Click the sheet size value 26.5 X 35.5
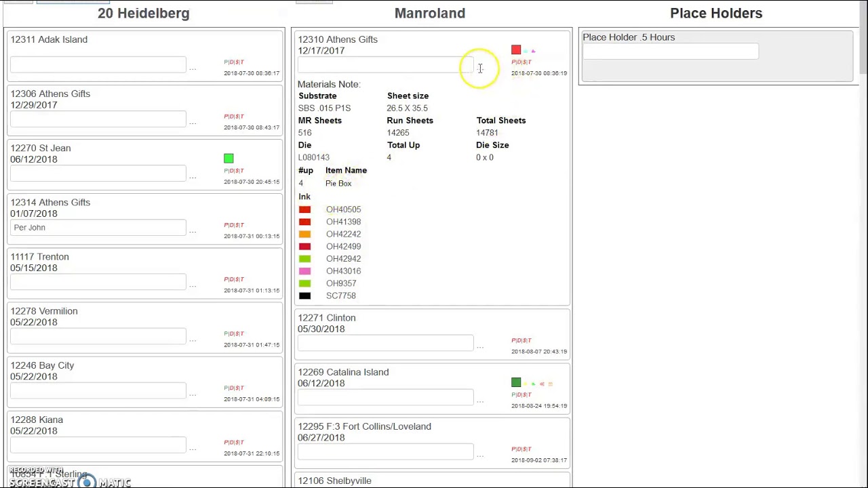Image resolution: width=868 pixels, height=488 pixels. 408,108
